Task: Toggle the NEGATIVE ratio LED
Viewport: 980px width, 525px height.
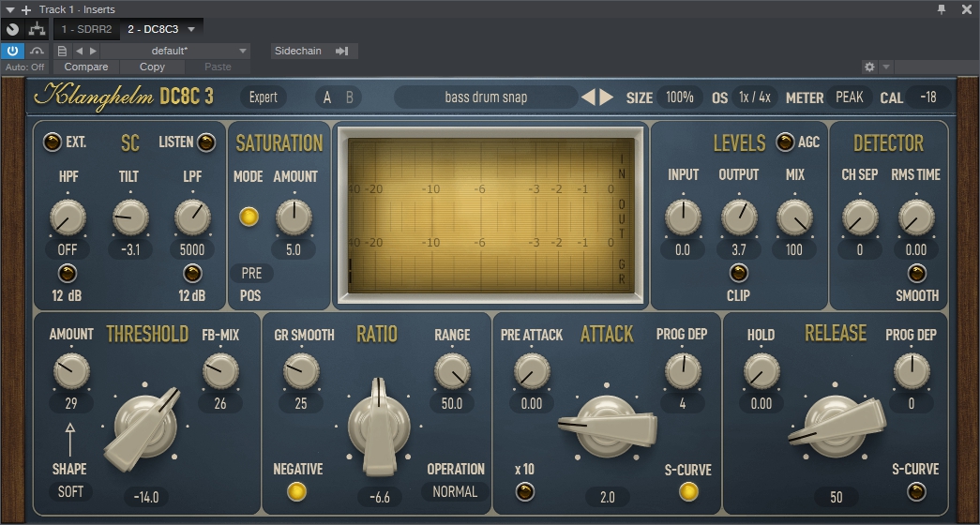Action: 297,491
